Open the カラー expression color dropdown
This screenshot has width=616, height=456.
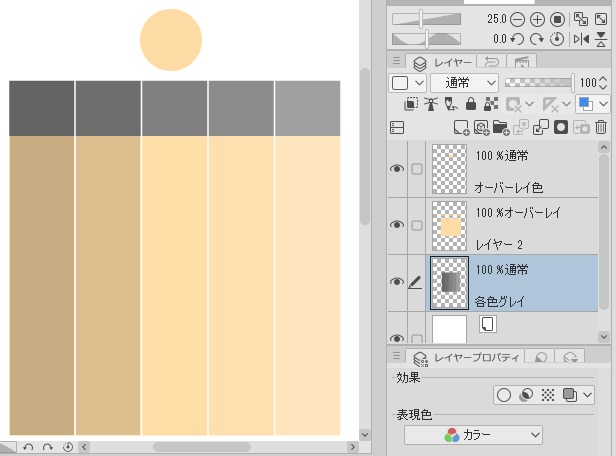[473, 435]
